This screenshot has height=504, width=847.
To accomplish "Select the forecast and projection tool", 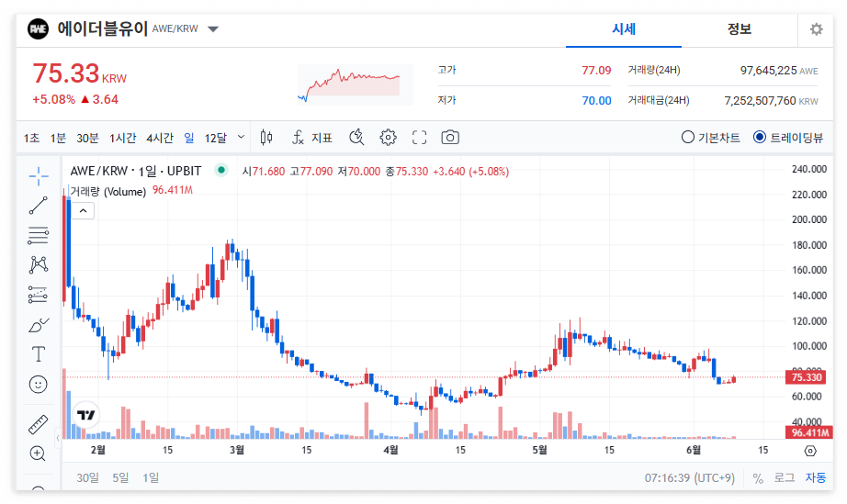I will pos(39,295).
